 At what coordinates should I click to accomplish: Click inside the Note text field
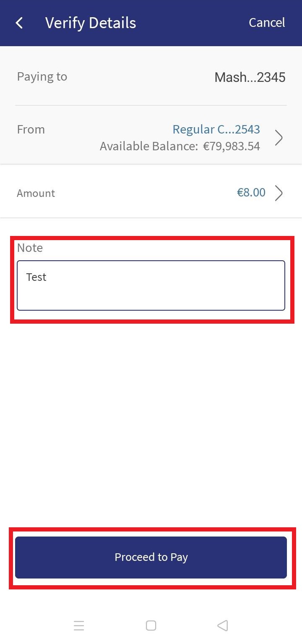pyautogui.click(x=151, y=285)
